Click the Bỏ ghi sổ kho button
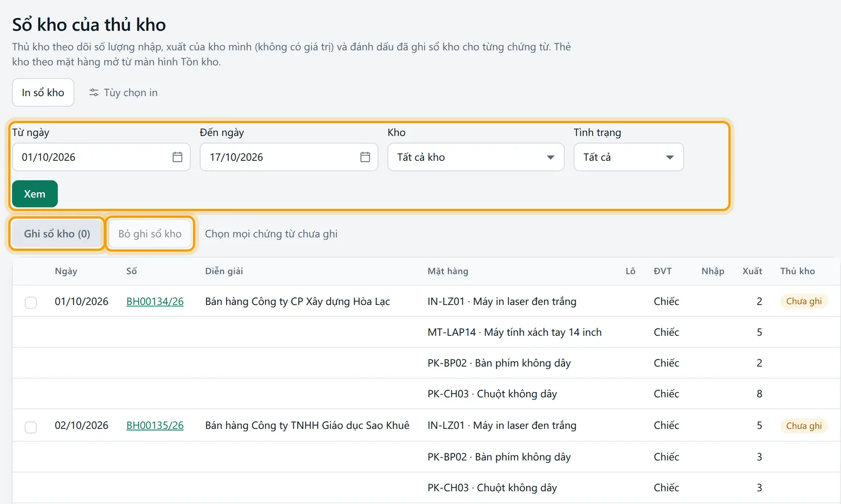The height and width of the screenshot is (504, 841). [x=150, y=234]
